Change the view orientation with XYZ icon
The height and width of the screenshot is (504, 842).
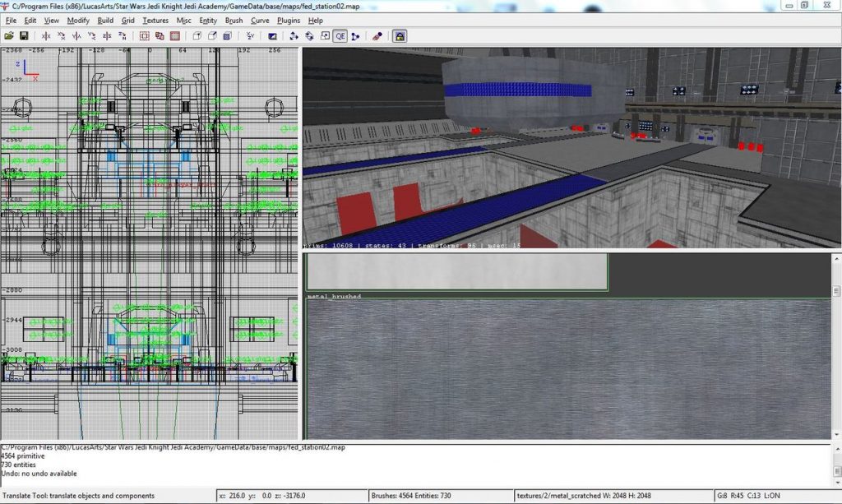250,36
